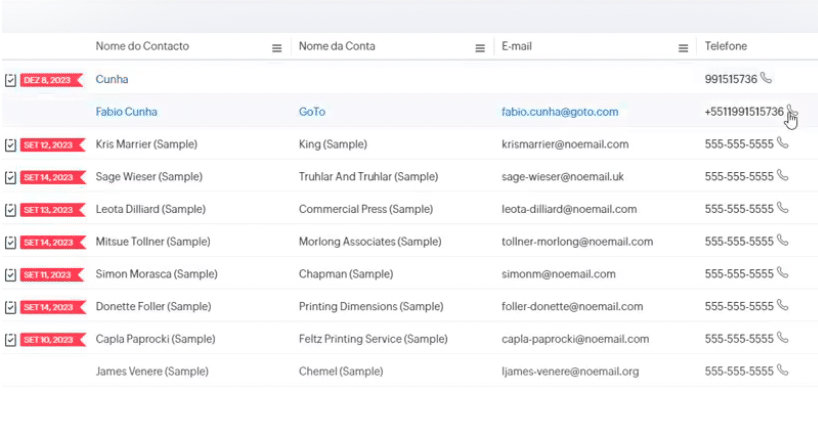Mark the task checkbox for Capla Paprocki
Image resolution: width=818 pixels, height=447 pixels.
click(x=10, y=339)
